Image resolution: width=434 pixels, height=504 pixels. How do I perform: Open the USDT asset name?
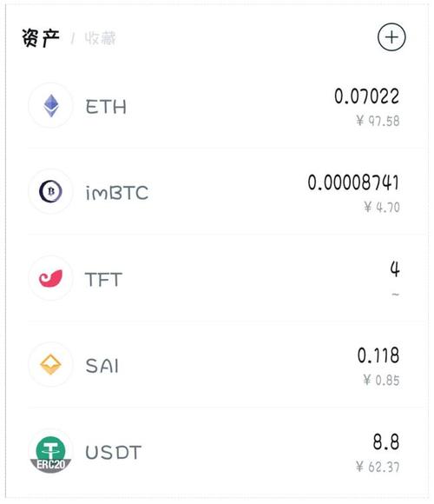pos(114,452)
